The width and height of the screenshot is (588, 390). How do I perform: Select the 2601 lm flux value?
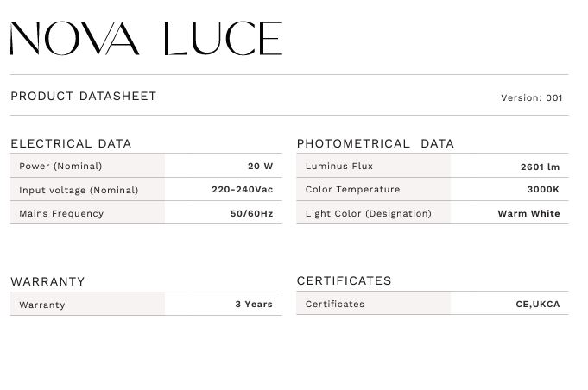point(540,167)
